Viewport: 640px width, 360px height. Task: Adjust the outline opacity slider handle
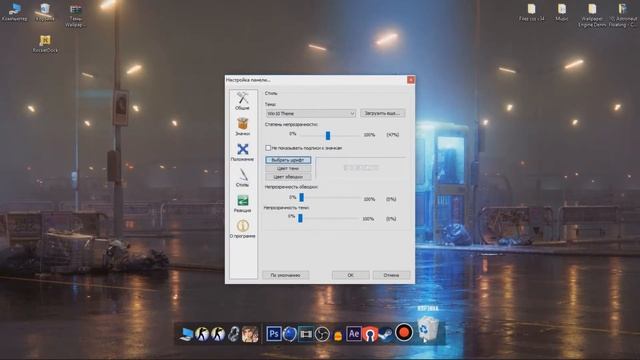click(x=302, y=198)
